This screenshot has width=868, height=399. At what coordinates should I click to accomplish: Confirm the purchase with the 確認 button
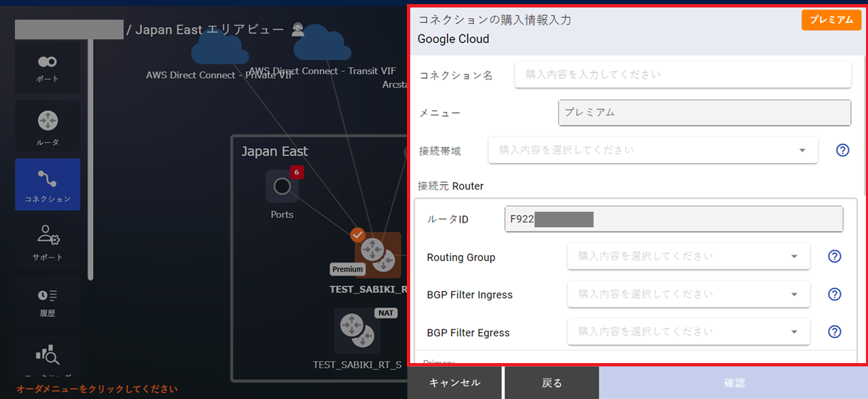[x=735, y=383]
